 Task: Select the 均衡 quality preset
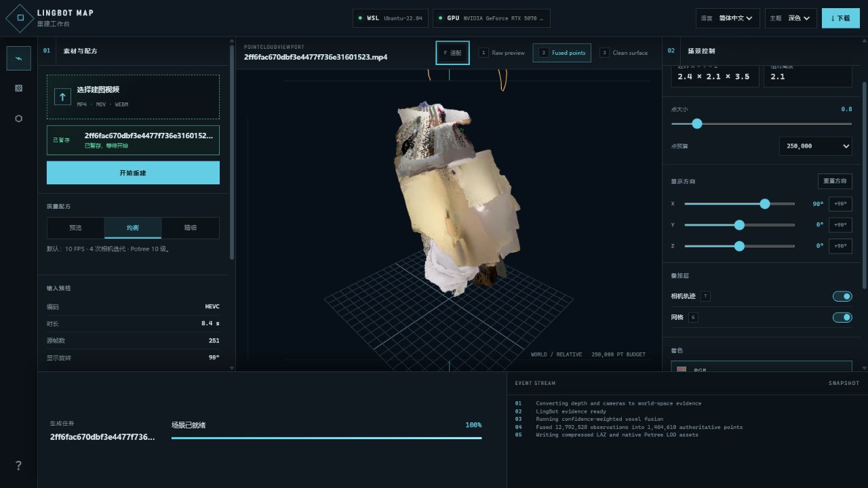133,228
